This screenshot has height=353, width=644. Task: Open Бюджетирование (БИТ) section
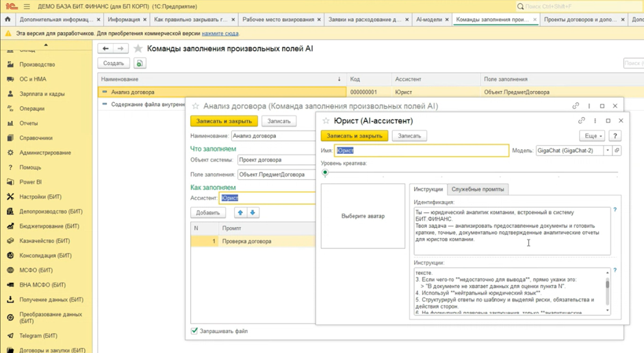49,226
